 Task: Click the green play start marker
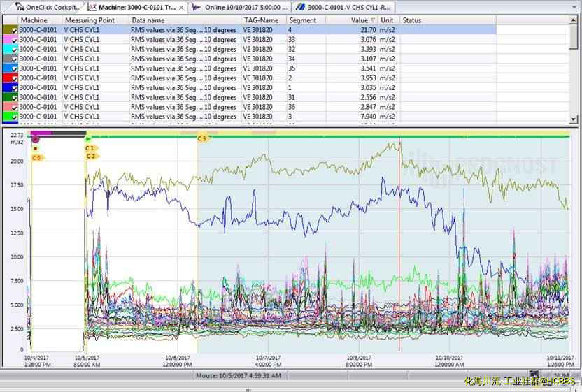click(x=88, y=139)
